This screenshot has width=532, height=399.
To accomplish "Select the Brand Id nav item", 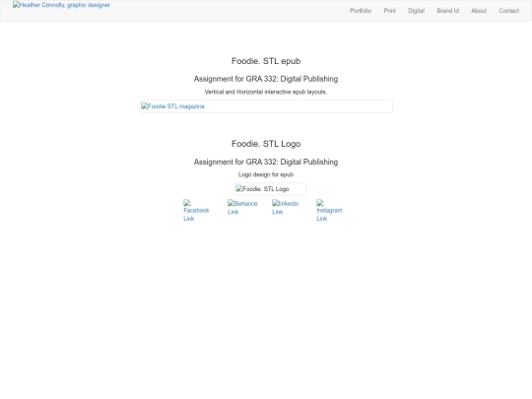I will pyautogui.click(x=448, y=11).
